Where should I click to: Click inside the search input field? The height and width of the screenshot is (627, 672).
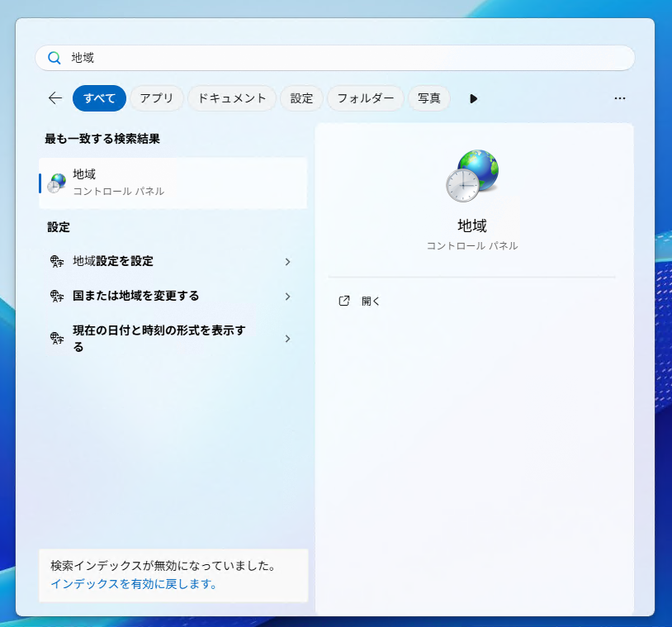click(248, 58)
